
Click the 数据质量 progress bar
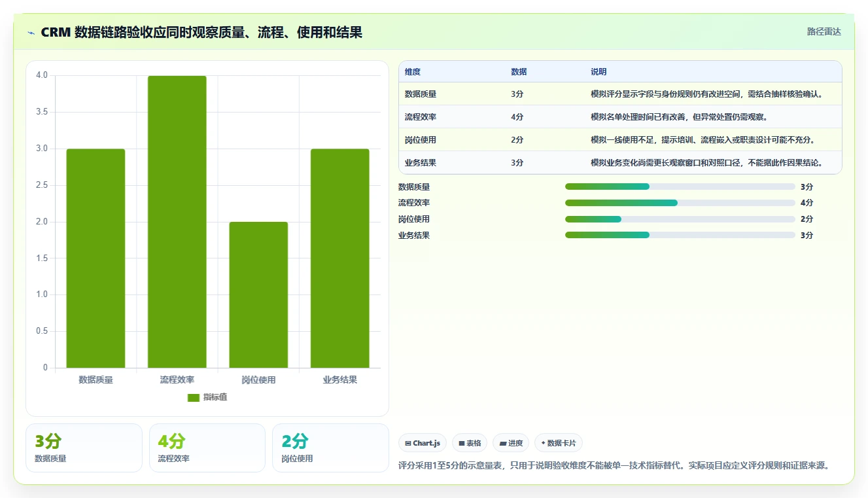tap(680, 187)
